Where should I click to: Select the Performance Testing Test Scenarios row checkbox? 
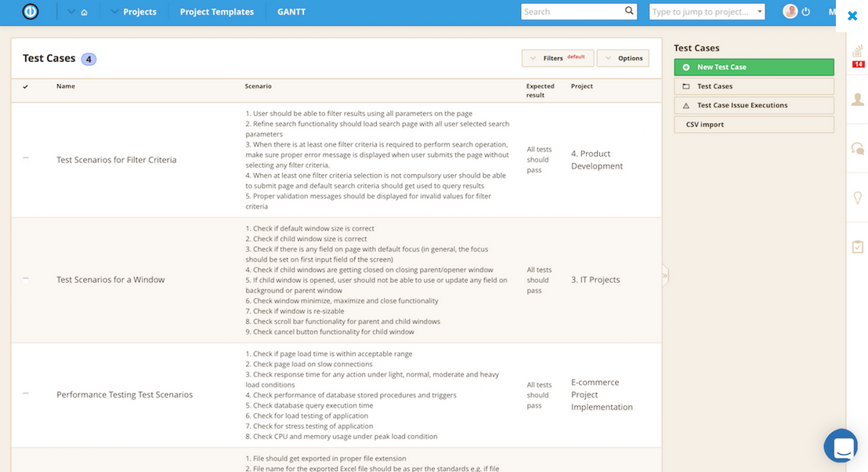coord(26,394)
